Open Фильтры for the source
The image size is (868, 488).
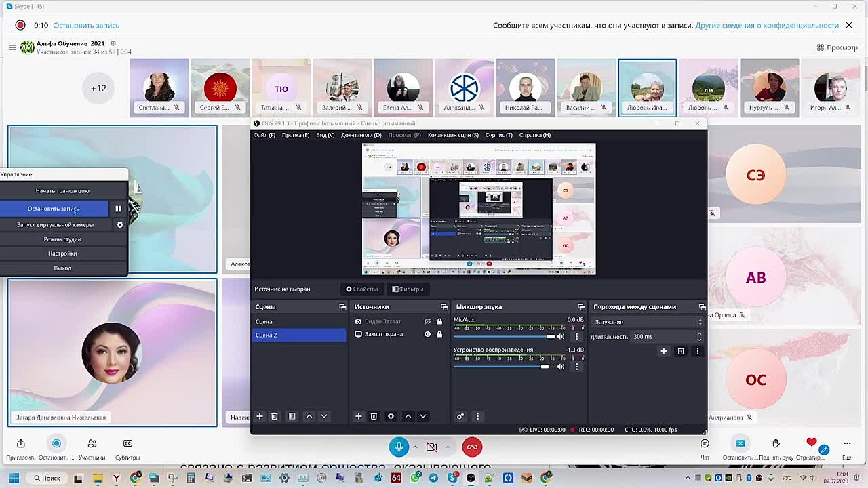tap(408, 289)
